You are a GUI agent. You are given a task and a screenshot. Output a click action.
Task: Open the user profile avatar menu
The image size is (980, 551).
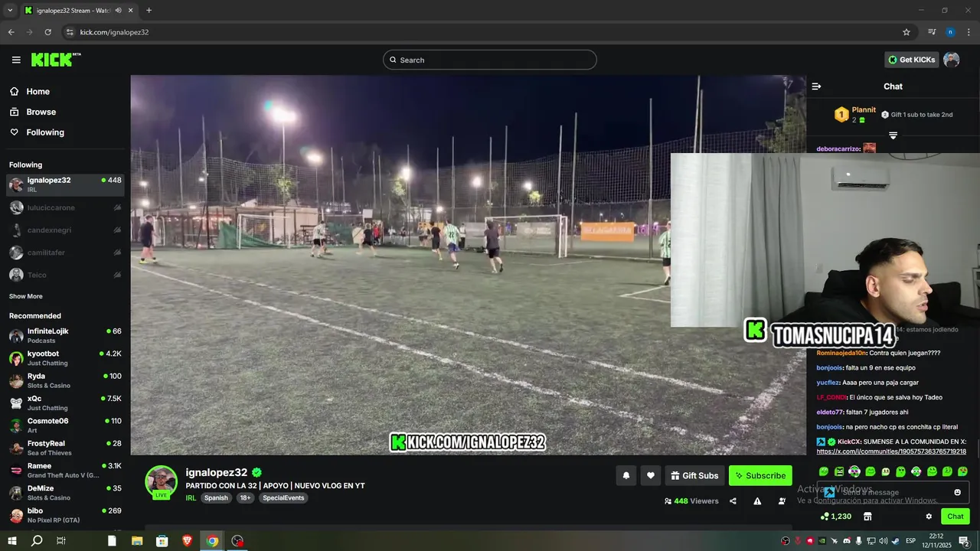[951, 60]
